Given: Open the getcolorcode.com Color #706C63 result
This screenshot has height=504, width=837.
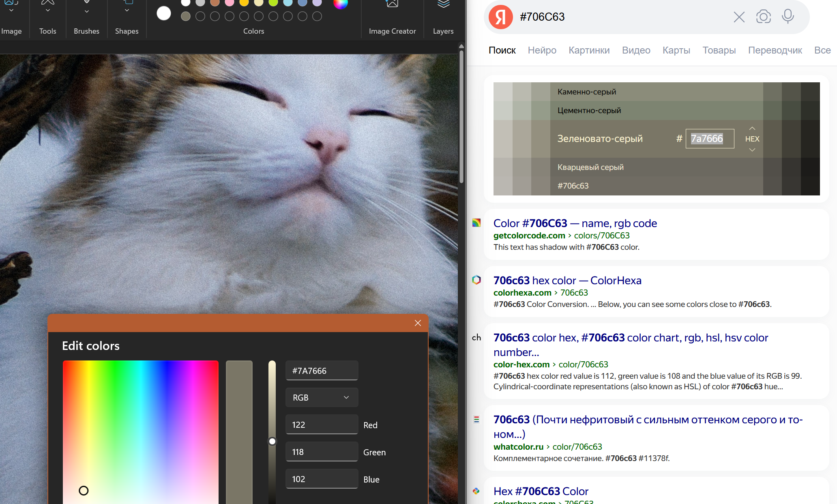Looking at the screenshot, I should (x=575, y=223).
